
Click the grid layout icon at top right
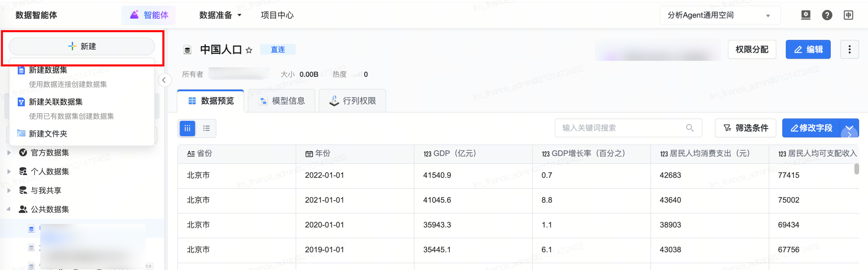[x=848, y=15]
